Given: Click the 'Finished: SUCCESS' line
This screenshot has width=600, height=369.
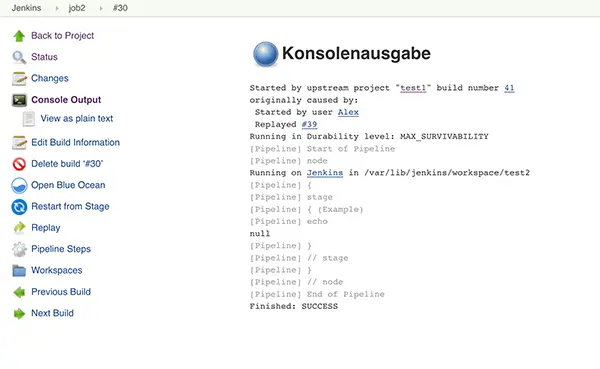Looking at the screenshot, I should pos(294,307).
